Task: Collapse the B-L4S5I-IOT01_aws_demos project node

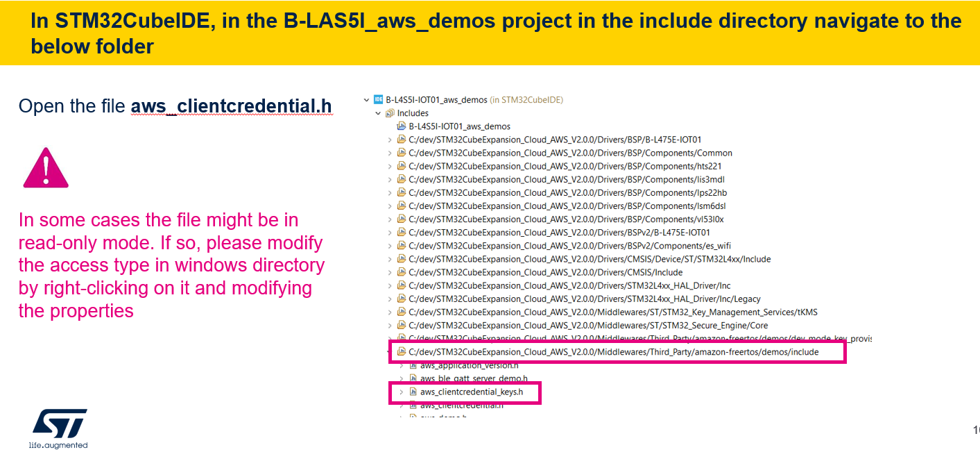Action: (367, 99)
